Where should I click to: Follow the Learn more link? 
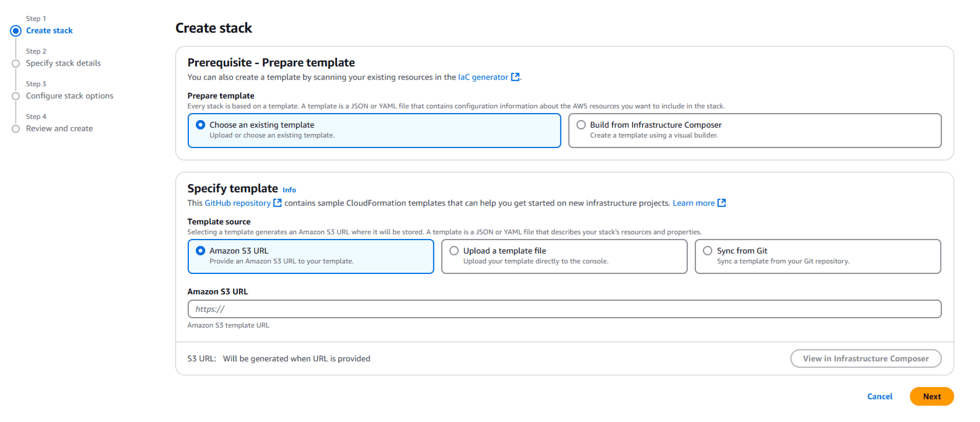point(693,203)
